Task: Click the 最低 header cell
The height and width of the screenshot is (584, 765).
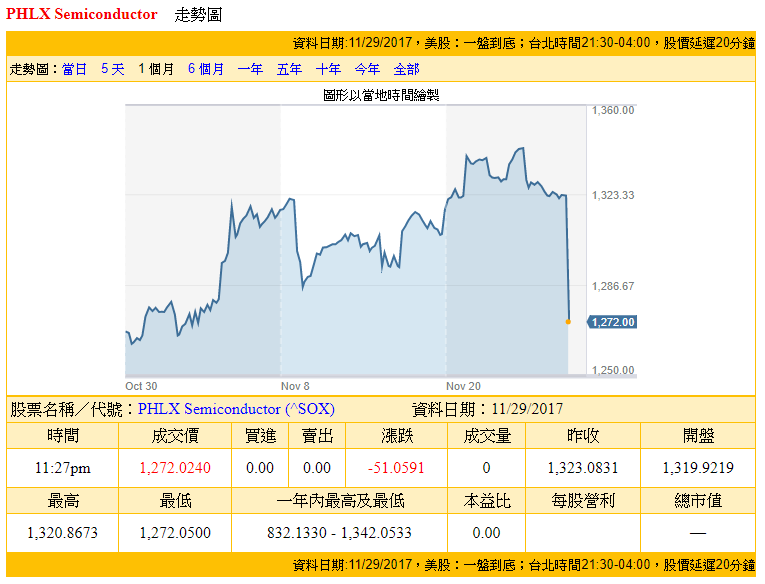Action: pyautogui.click(x=175, y=501)
